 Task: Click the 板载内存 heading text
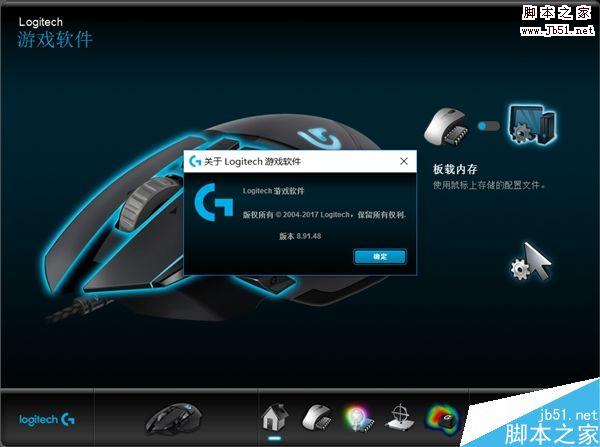pos(455,169)
